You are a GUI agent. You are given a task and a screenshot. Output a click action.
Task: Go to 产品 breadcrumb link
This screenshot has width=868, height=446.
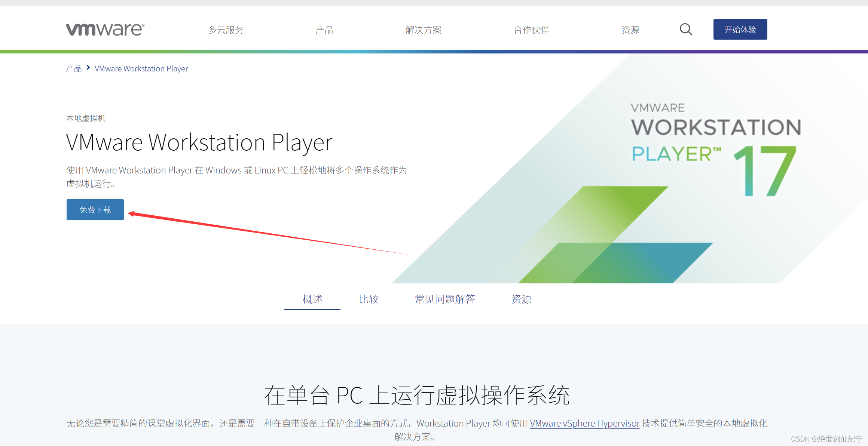coord(74,68)
